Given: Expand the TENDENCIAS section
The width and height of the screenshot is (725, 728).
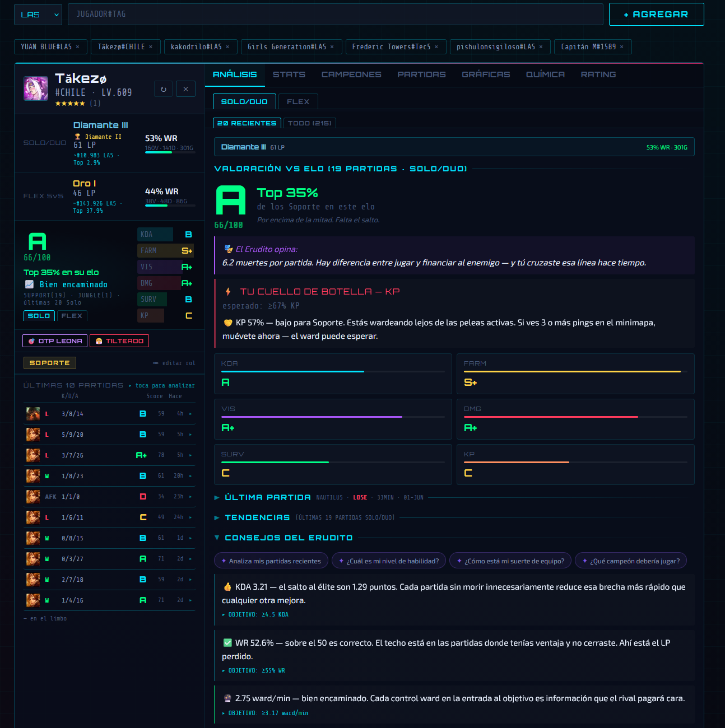Looking at the screenshot, I should (x=257, y=517).
